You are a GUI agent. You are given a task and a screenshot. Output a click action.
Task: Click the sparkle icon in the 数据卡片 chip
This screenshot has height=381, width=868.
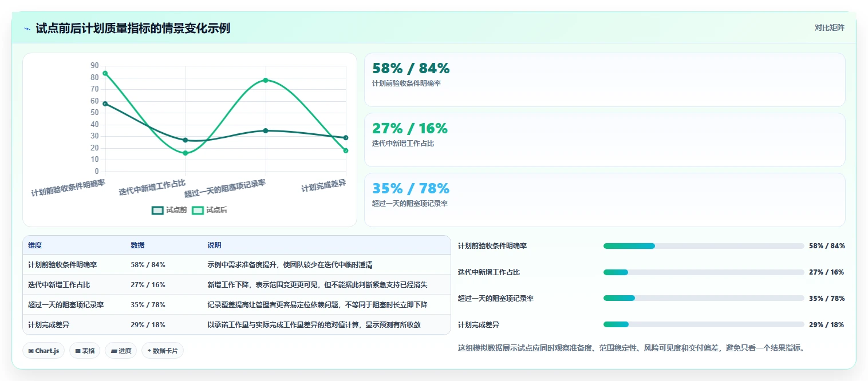(149, 351)
